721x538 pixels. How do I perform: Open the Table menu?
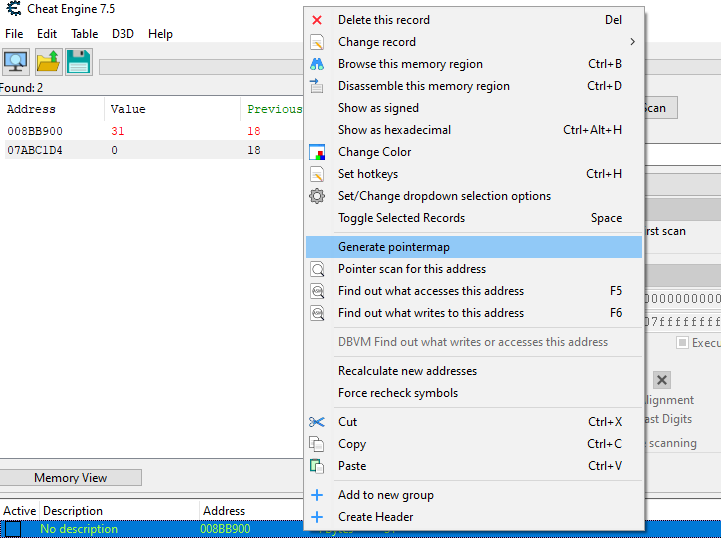point(85,34)
